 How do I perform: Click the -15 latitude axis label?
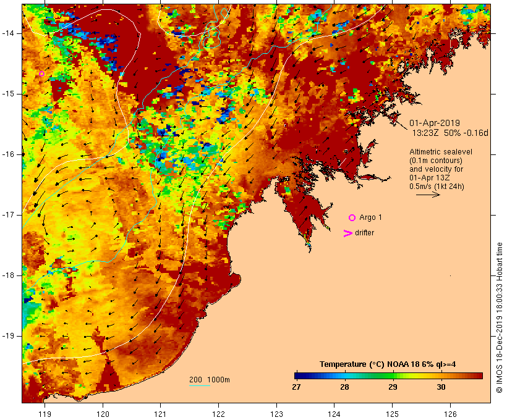pyautogui.click(x=8, y=94)
